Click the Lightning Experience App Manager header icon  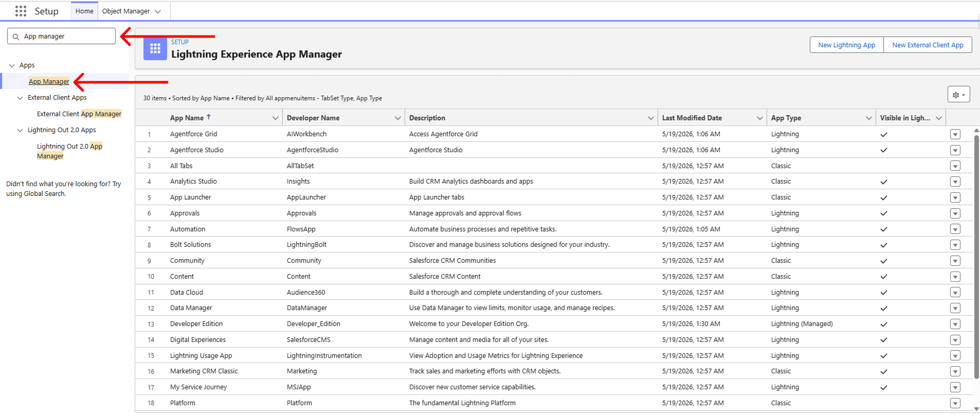pyautogui.click(x=155, y=49)
